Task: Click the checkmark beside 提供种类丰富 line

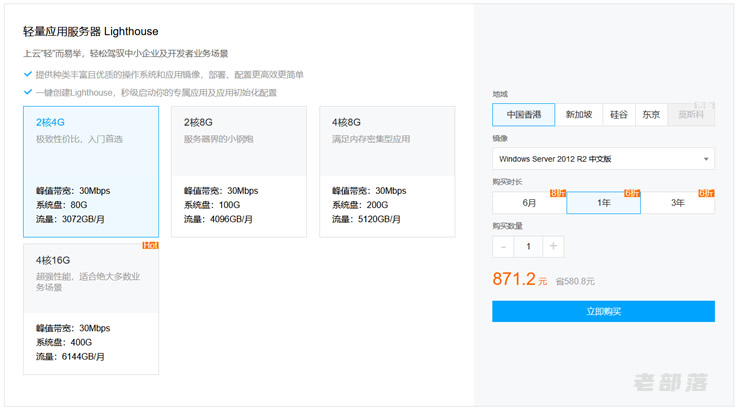Action: (28, 74)
